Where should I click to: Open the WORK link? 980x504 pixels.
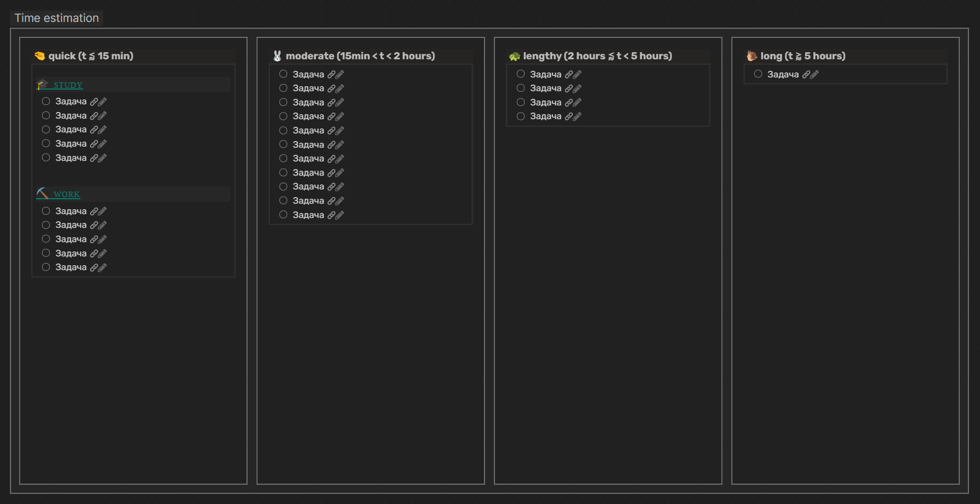(67, 194)
